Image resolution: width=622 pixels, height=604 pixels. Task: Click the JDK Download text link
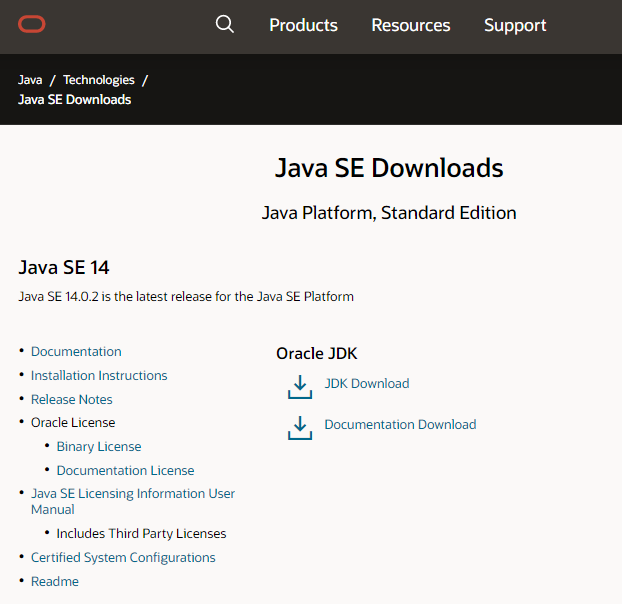(x=367, y=383)
